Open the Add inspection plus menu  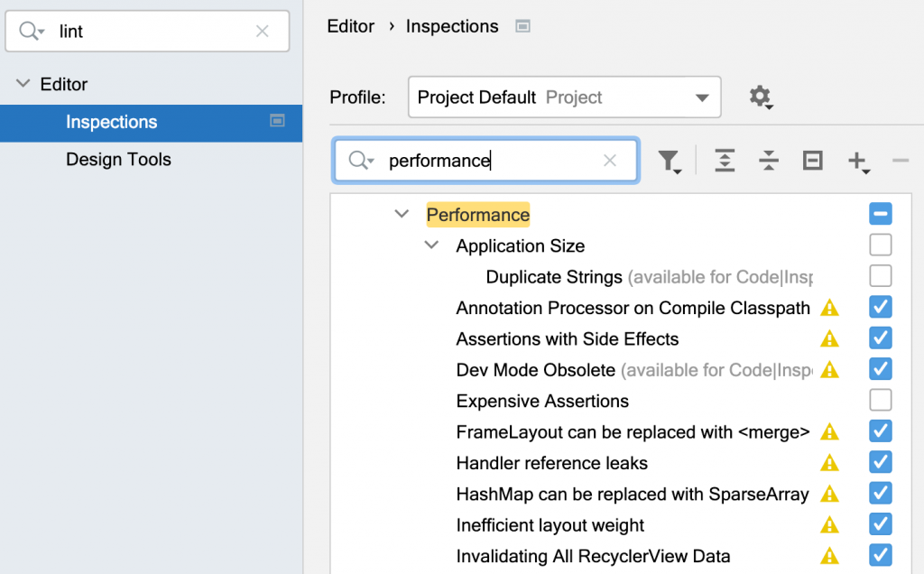857,162
